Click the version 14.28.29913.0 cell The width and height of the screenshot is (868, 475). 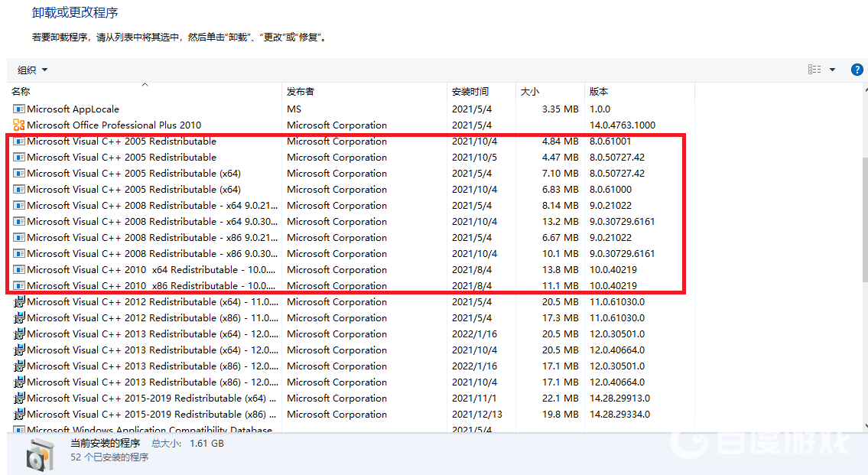620,398
